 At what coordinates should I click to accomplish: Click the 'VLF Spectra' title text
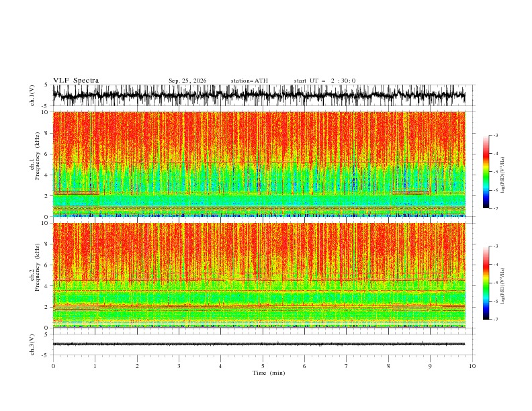click(76, 81)
